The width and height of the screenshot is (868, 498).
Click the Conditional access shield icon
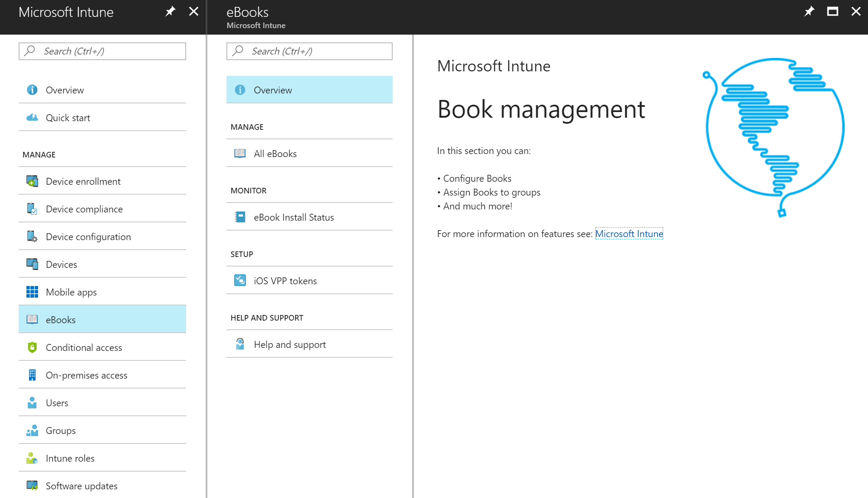click(32, 347)
